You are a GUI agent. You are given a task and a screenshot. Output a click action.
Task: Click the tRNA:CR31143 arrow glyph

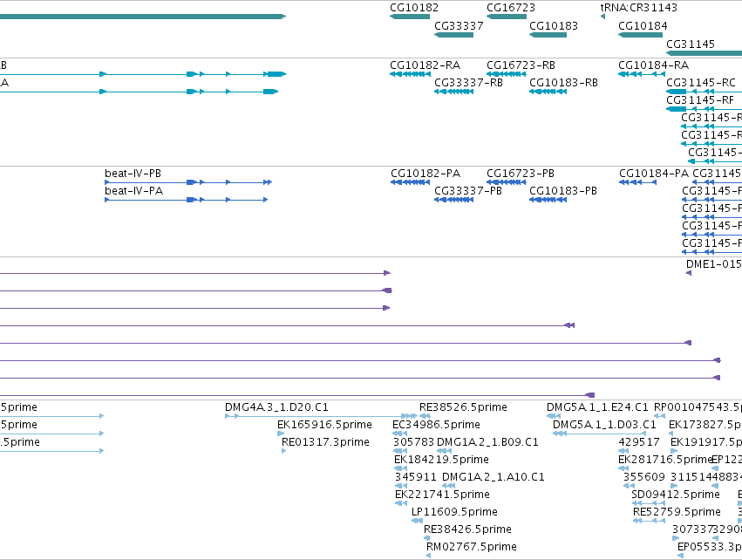click(602, 17)
